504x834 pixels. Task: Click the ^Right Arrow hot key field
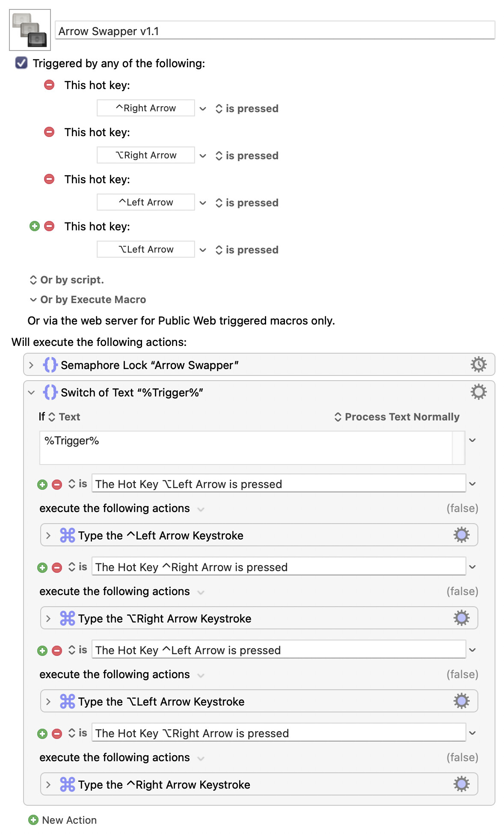(x=146, y=108)
